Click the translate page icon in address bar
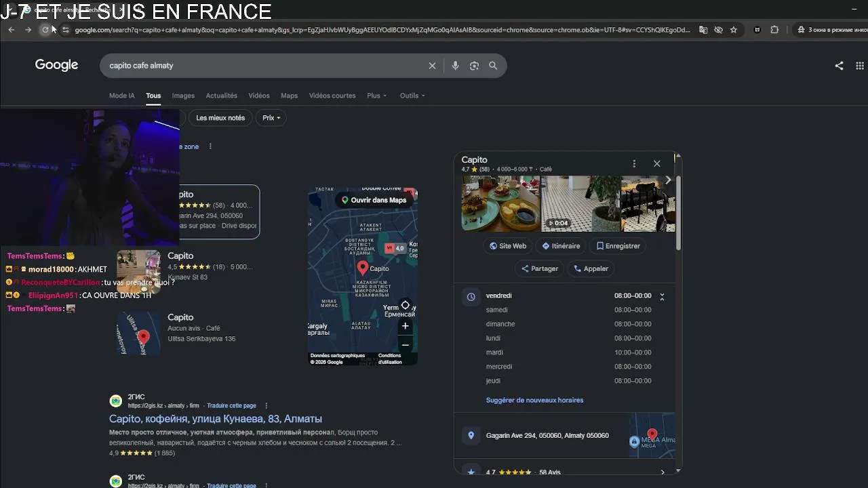Screen dimensions: 868x488 coord(703,30)
